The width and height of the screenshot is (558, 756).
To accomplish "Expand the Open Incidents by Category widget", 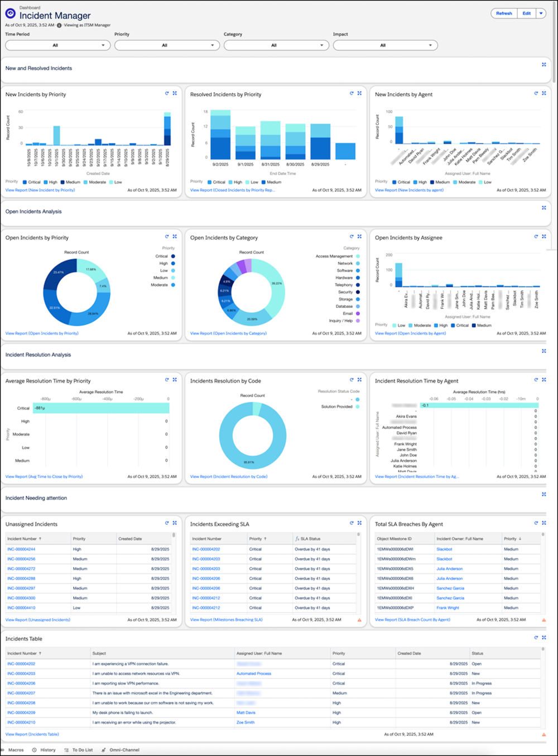I will [x=359, y=236].
